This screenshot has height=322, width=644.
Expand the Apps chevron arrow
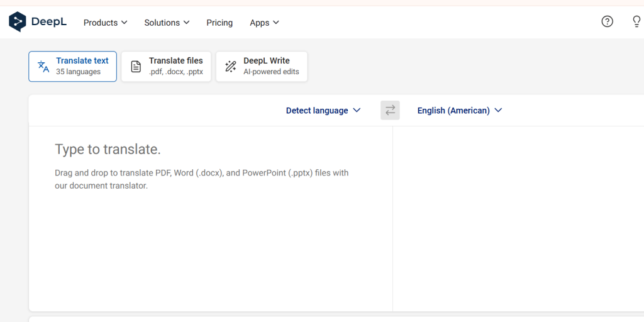pyautogui.click(x=275, y=22)
